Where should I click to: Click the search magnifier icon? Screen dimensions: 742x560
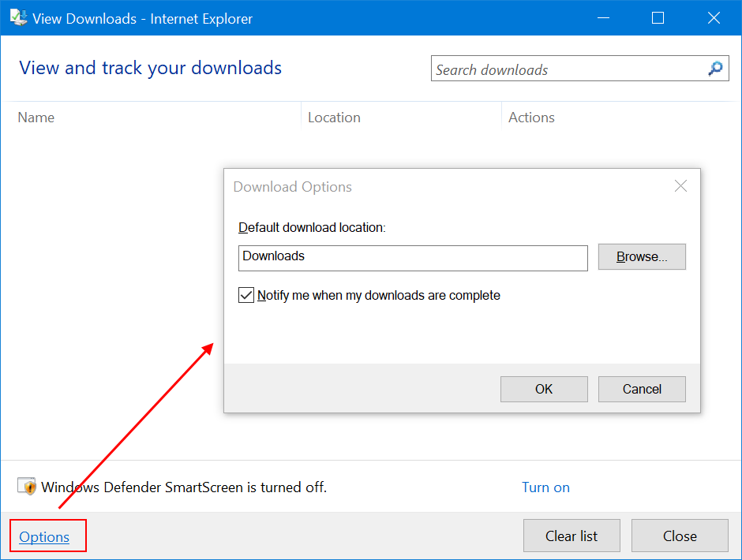715,69
